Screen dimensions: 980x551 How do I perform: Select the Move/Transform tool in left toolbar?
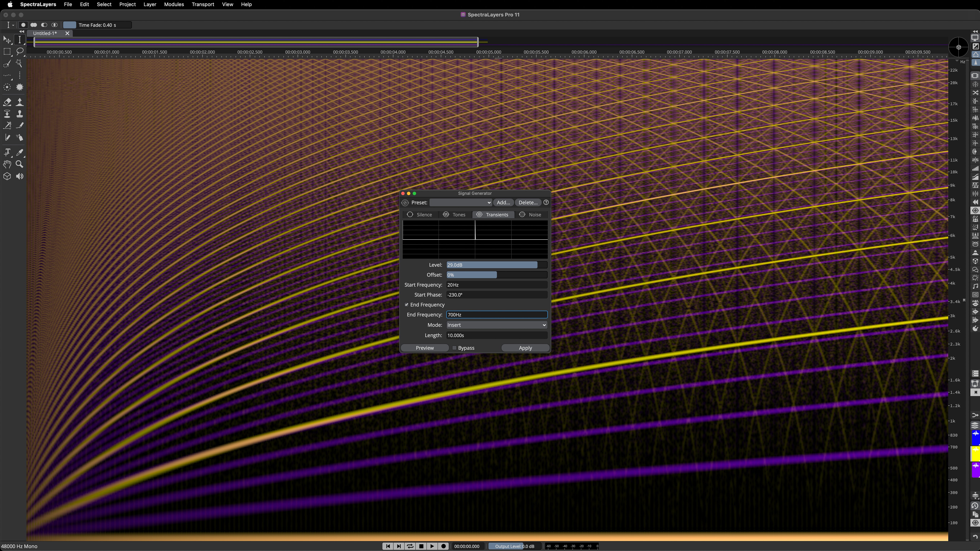tap(7, 40)
